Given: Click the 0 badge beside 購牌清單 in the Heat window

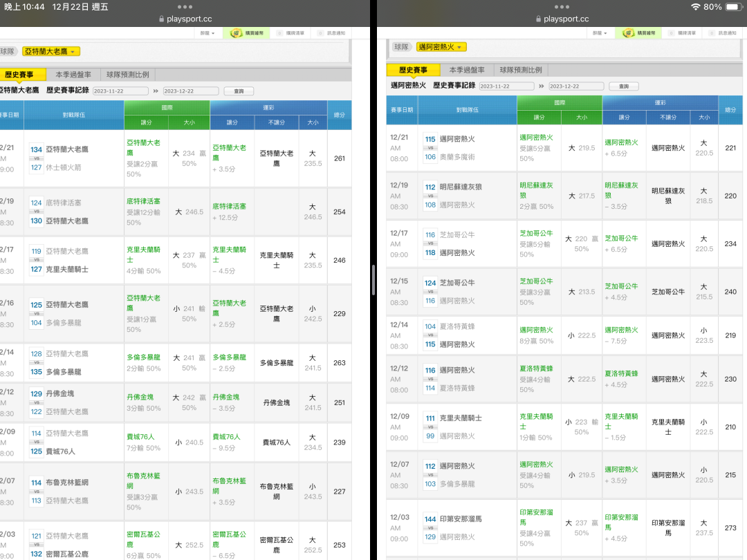Looking at the screenshot, I should point(671,33).
